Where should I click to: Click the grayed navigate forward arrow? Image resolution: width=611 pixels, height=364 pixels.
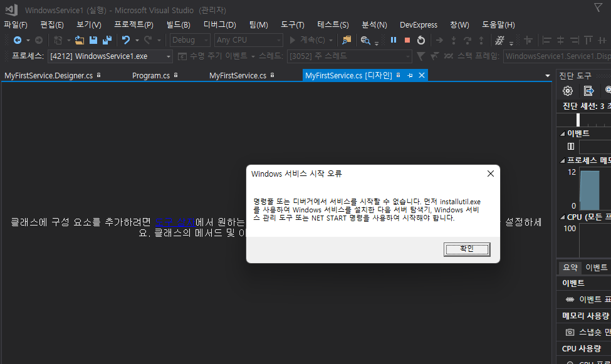point(39,40)
